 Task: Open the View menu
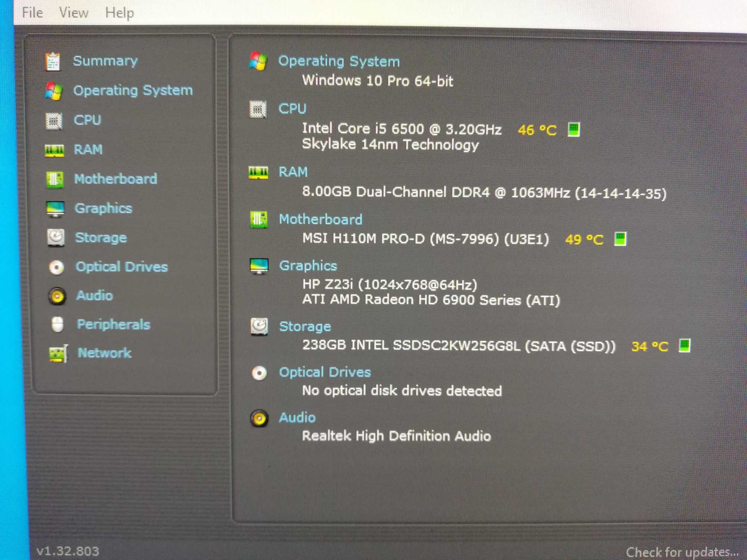pos(74,13)
